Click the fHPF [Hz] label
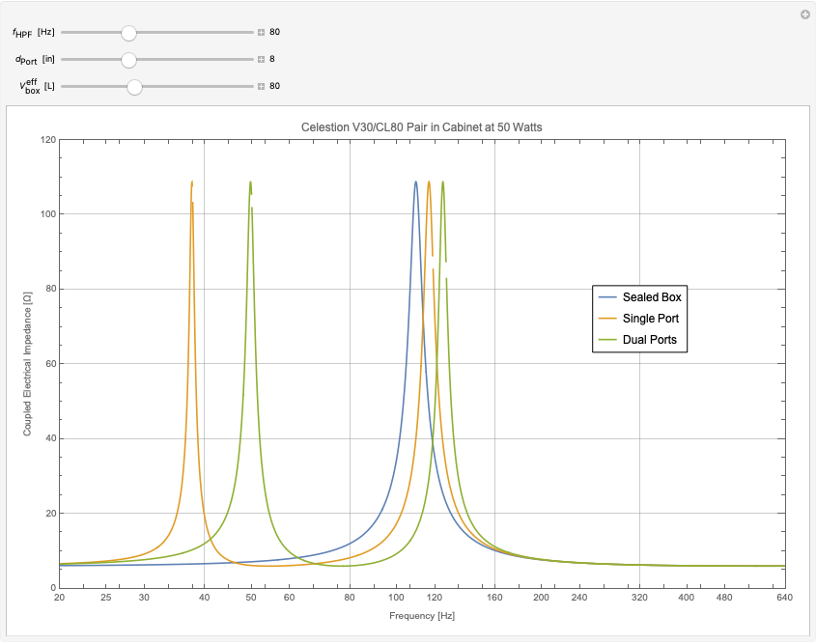816x644 pixels. click(33, 32)
